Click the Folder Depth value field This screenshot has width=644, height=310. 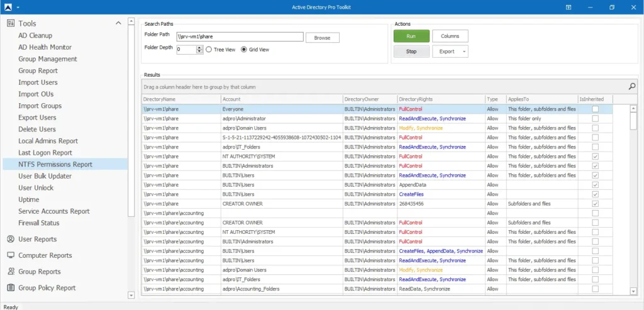click(x=186, y=50)
